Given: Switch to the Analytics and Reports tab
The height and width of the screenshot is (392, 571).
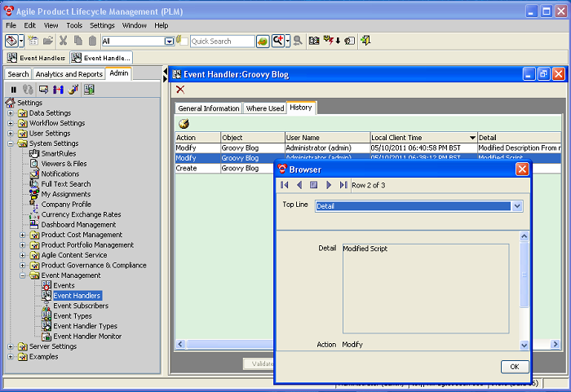Looking at the screenshot, I should click(x=69, y=74).
